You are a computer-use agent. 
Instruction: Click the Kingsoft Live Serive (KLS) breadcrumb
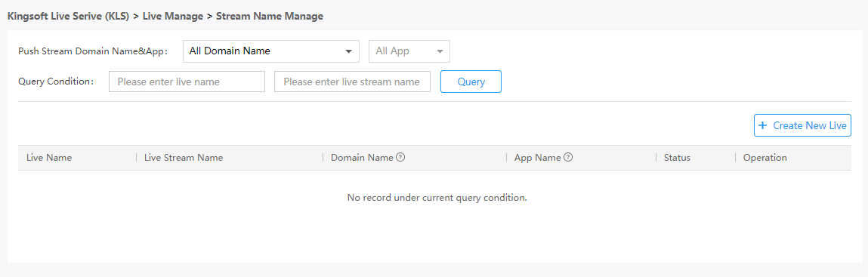[68, 17]
